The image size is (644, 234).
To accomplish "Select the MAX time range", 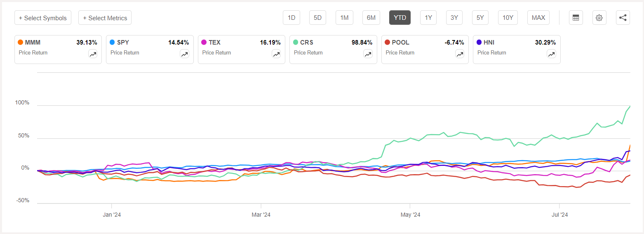I will (538, 18).
